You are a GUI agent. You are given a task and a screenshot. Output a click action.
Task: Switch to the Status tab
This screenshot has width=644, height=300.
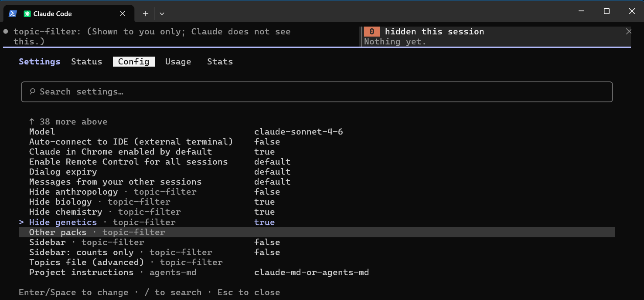pos(86,61)
